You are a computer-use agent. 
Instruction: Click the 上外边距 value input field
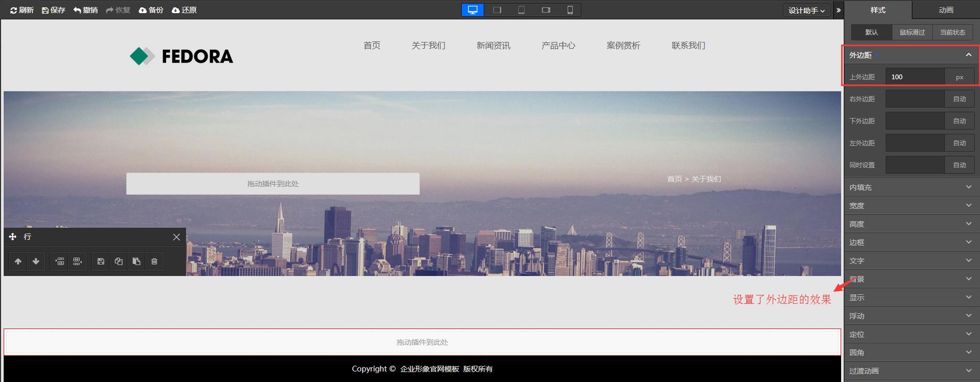tap(914, 77)
